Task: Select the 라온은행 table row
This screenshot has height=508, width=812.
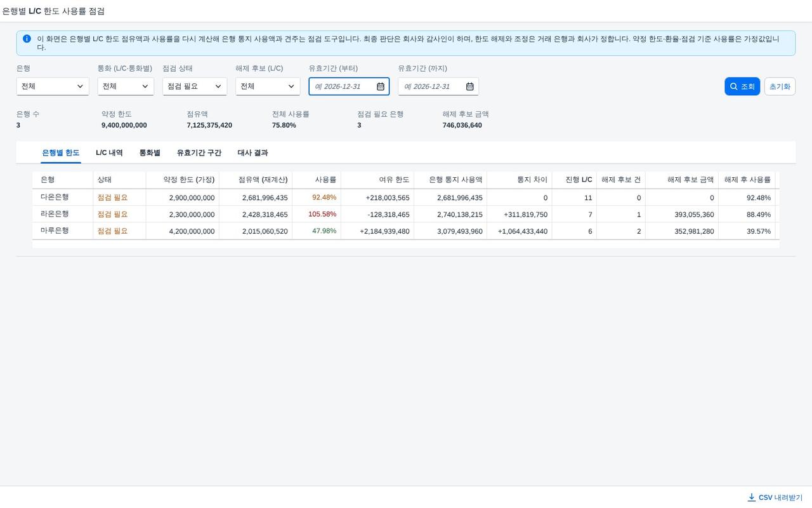Action: 406,214
